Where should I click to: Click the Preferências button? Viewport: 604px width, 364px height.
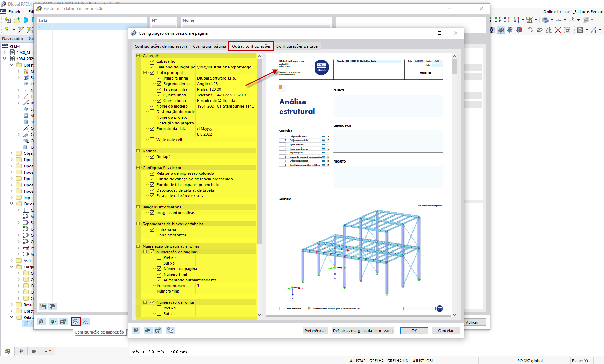pyautogui.click(x=315, y=330)
